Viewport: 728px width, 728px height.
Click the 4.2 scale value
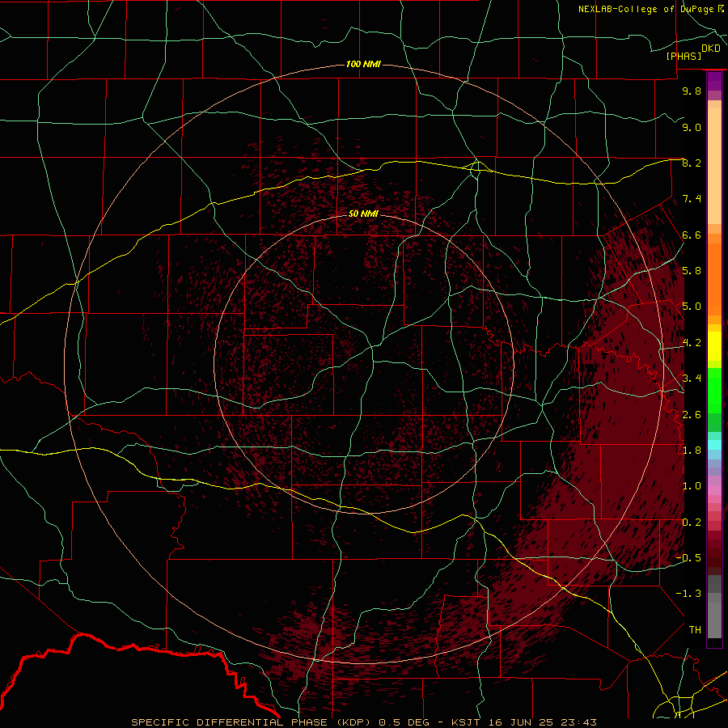coord(692,343)
